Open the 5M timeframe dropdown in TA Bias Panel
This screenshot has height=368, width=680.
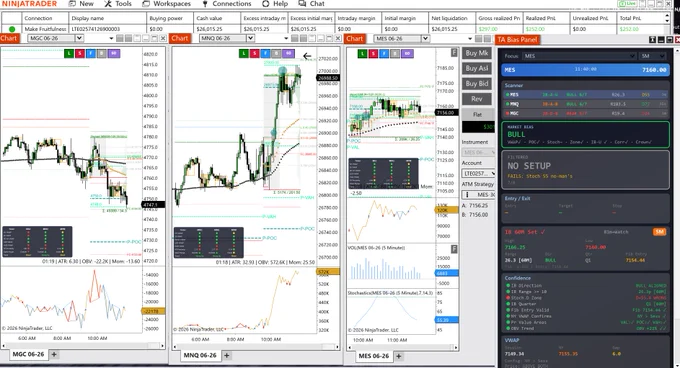pyautogui.click(x=653, y=56)
